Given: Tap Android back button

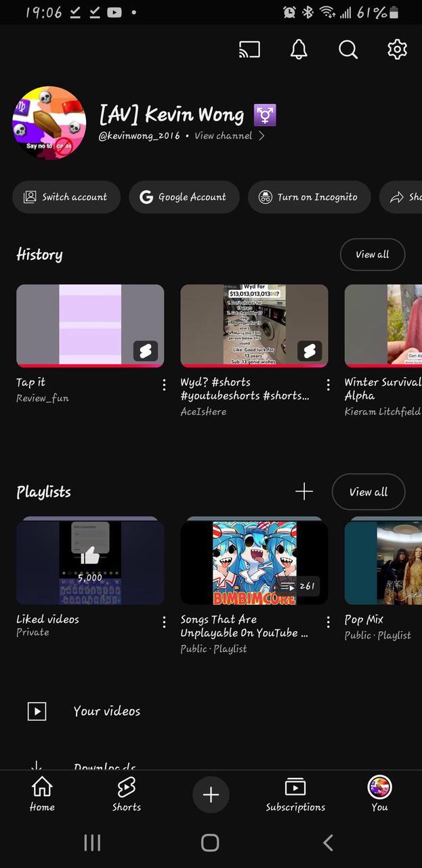Looking at the screenshot, I should click(329, 842).
